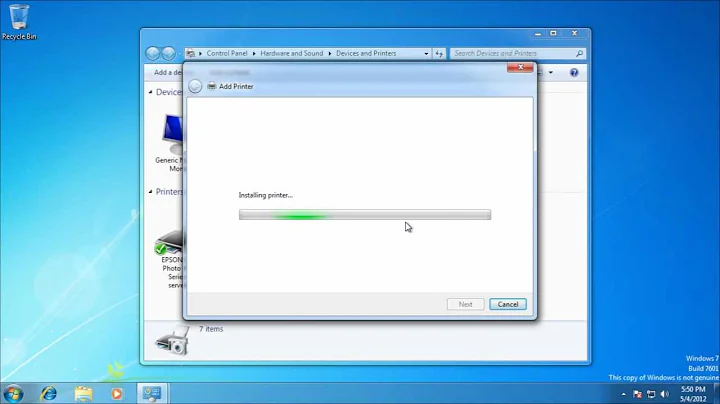This screenshot has width=720, height=404.
Task: Click the '7 items' status text
Action: tap(211, 329)
